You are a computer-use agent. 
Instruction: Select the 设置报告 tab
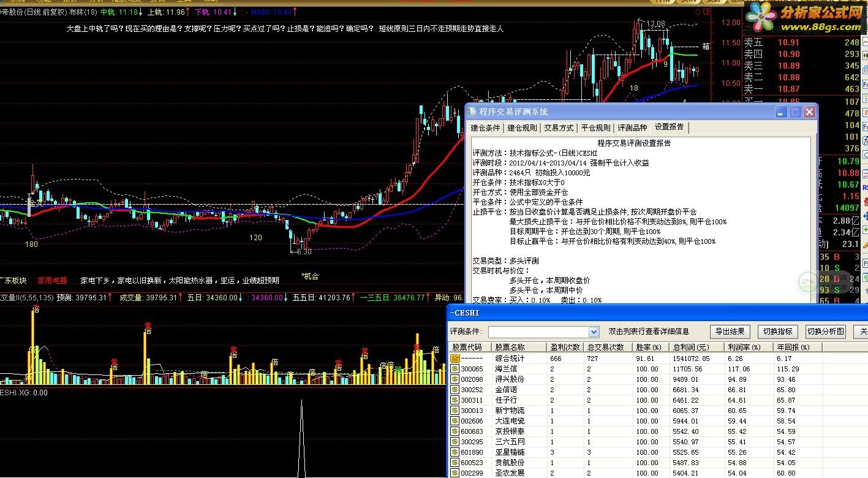(670, 127)
